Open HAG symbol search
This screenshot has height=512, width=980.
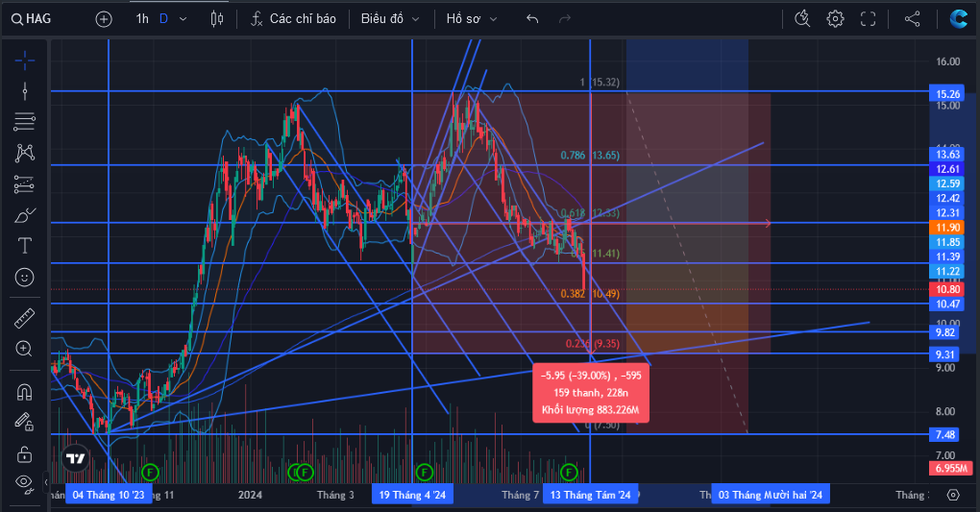click(32, 19)
